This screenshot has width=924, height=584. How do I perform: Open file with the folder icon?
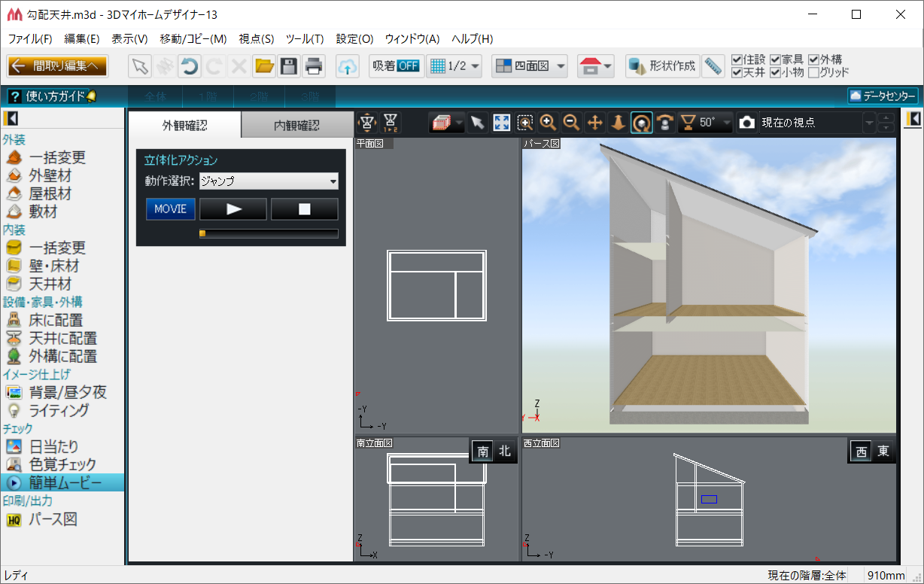[263, 66]
